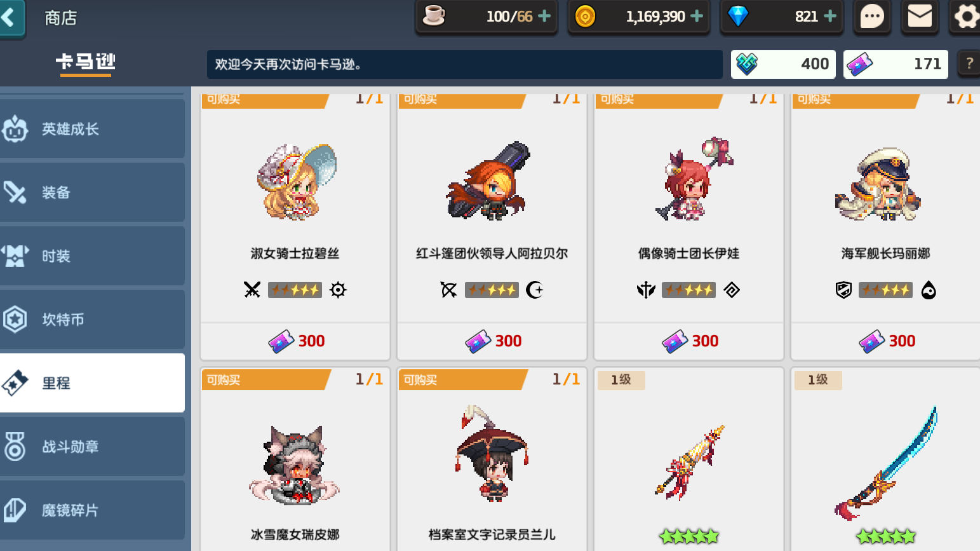Open the 战斗勋章 category
Screen dimensions: 980x551
click(x=92, y=447)
